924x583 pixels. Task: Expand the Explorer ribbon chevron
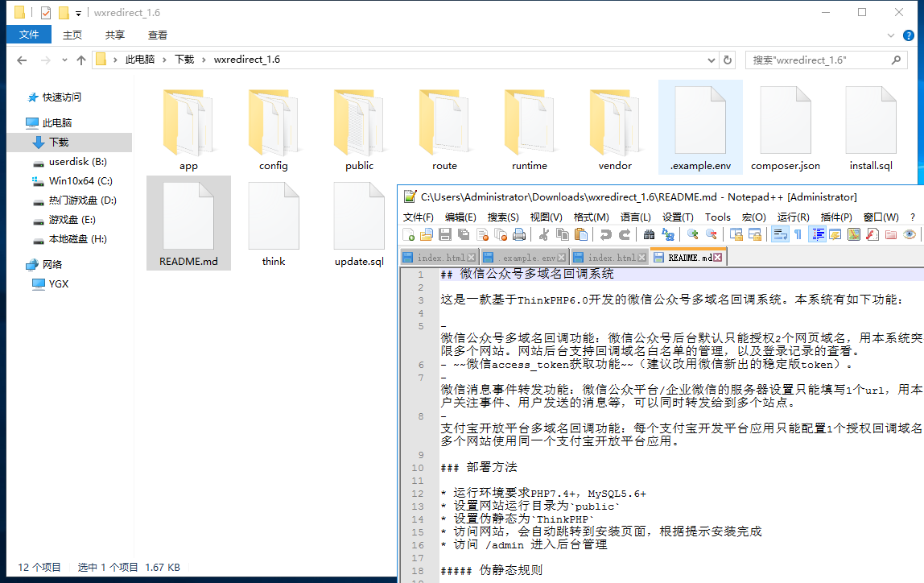pyautogui.click(x=890, y=35)
